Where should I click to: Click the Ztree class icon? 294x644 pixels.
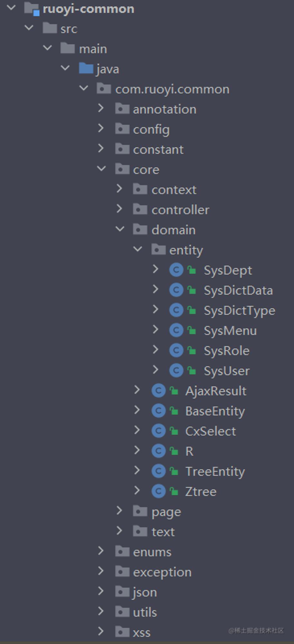[x=158, y=491]
